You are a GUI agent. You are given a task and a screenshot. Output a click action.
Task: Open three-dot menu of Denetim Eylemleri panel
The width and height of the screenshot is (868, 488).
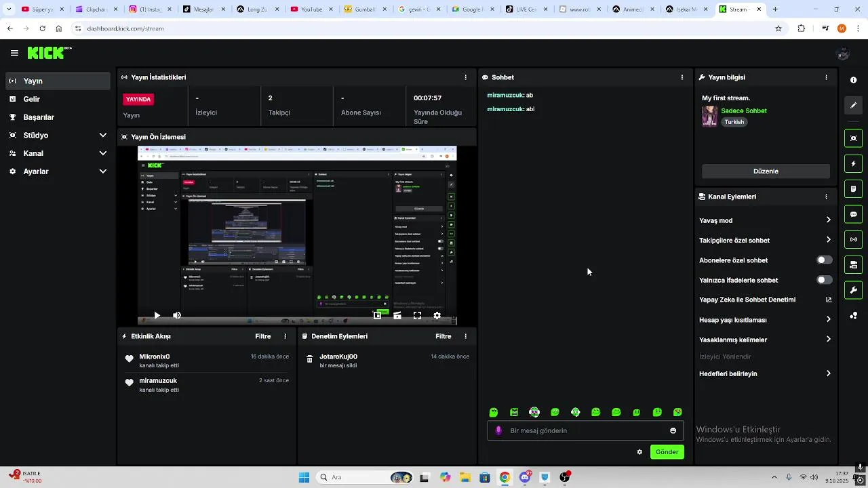click(465, 336)
